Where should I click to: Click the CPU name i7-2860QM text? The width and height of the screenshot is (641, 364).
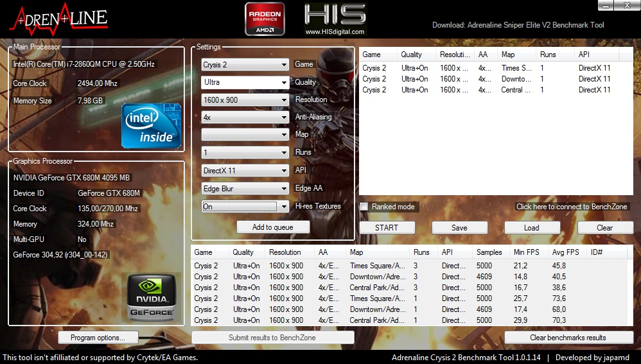click(x=84, y=64)
